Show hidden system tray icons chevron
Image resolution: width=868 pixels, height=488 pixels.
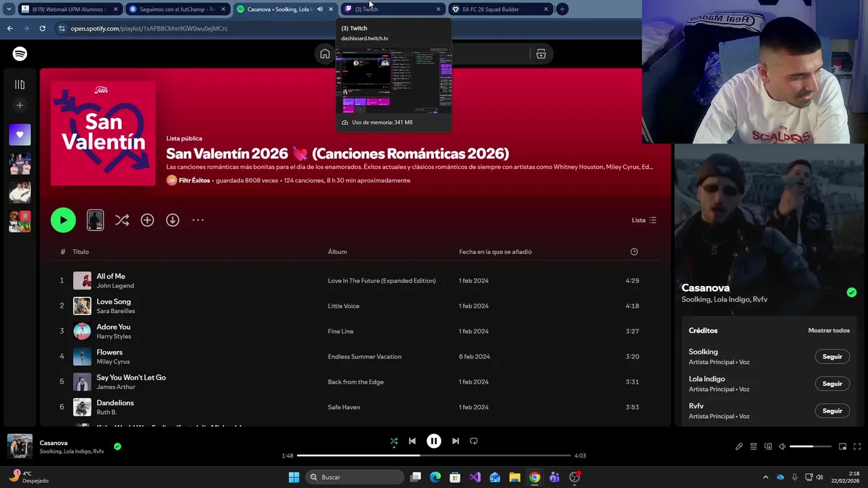click(x=766, y=477)
